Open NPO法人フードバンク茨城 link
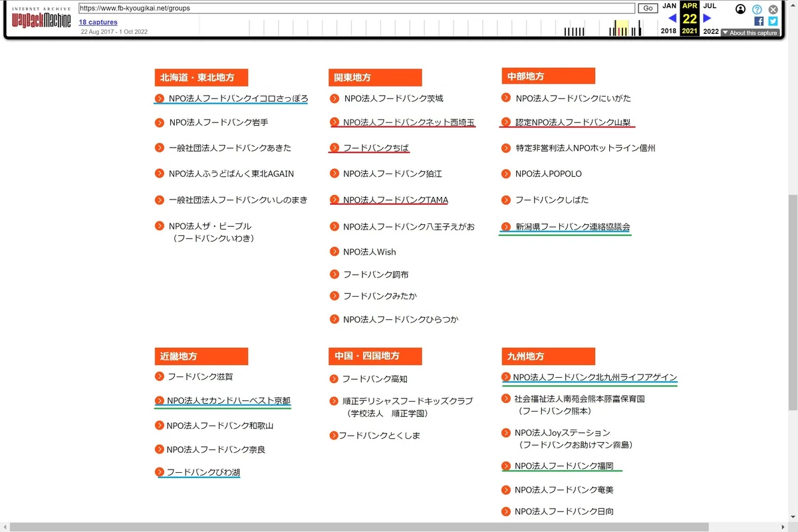 (x=394, y=98)
